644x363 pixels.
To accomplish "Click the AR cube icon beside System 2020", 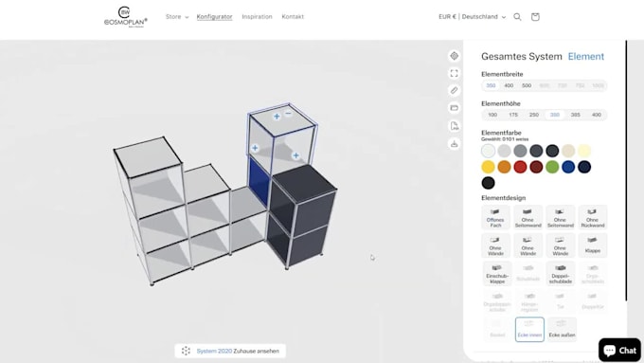I will tap(186, 351).
